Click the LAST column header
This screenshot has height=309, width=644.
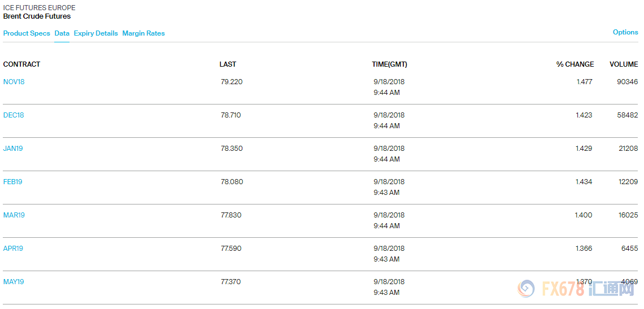(x=228, y=64)
